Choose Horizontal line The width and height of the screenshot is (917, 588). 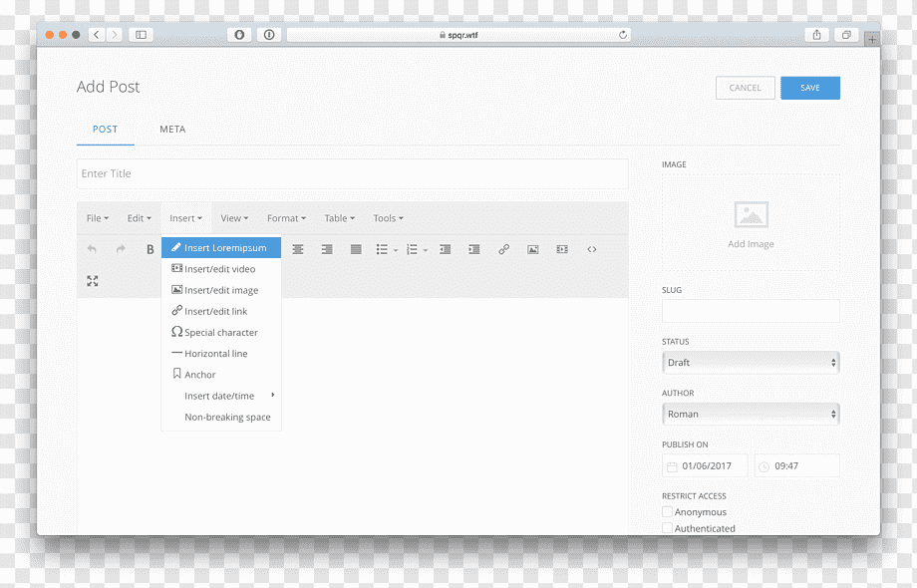click(221, 353)
